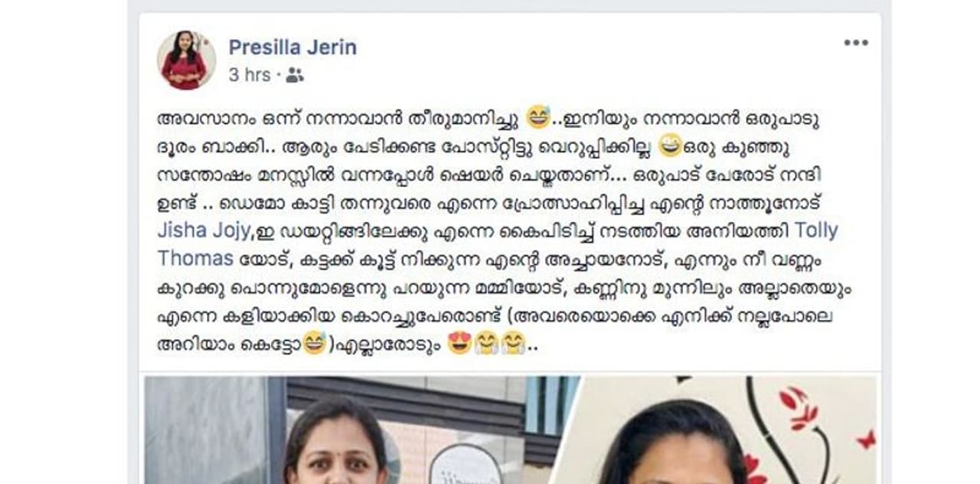Screen dimensions: 980x484
Task: Click the tagged name Tolly at line end
Action: [816, 231]
